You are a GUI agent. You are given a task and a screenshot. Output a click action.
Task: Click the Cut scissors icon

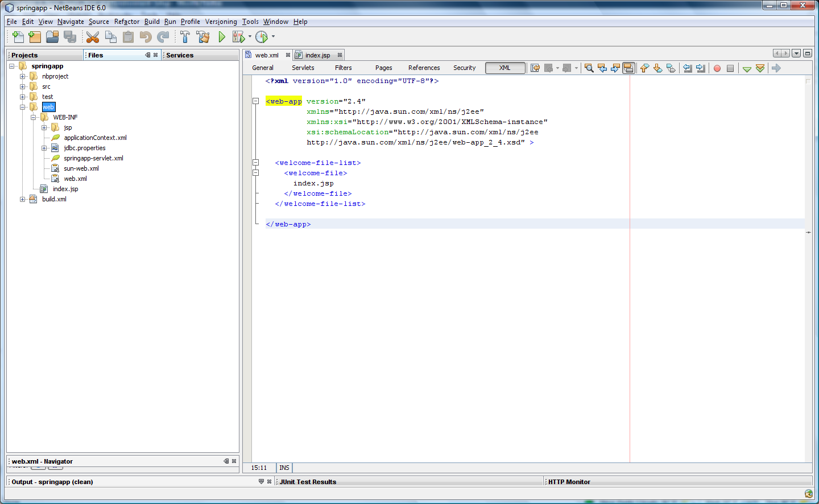[93, 37]
